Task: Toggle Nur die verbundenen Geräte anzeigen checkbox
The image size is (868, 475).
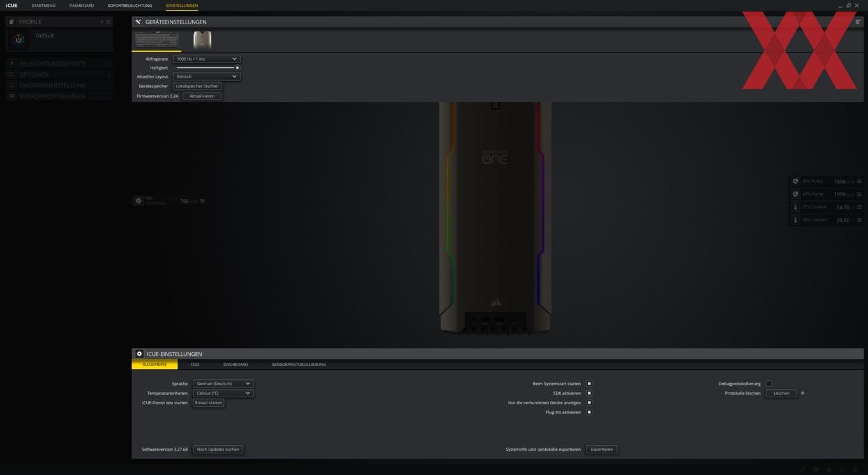Action: tap(589, 403)
